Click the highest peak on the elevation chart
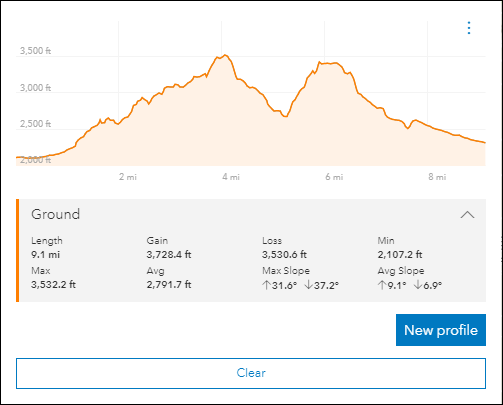 point(225,55)
